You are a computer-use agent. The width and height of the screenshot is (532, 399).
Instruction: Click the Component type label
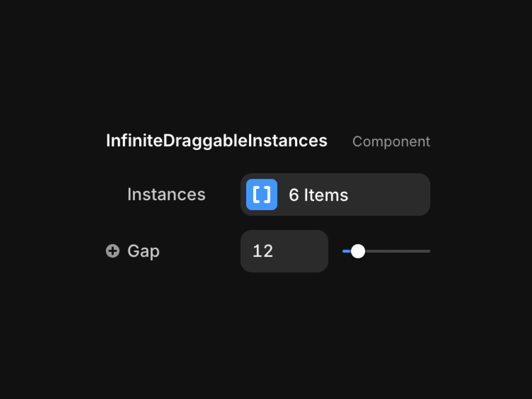pos(391,142)
